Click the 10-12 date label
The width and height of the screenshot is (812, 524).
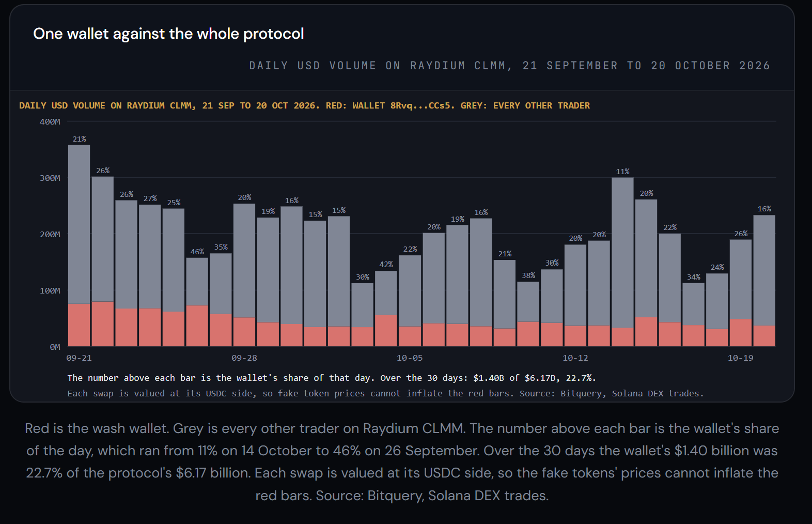tap(575, 358)
